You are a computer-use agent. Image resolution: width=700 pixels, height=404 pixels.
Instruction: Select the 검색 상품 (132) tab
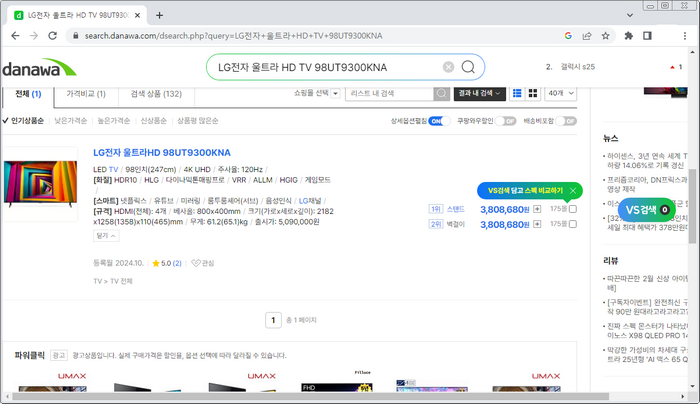point(156,94)
